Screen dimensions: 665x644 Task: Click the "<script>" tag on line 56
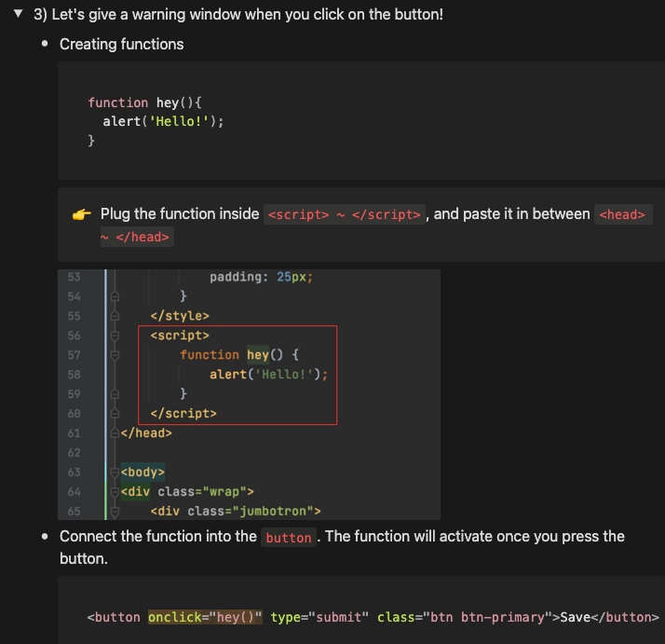[180, 336]
